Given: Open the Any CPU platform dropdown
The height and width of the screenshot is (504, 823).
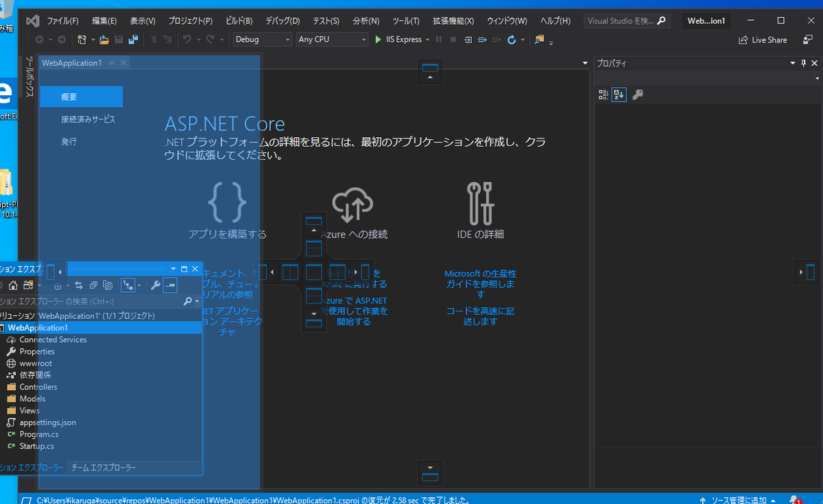Looking at the screenshot, I should click(332, 39).
